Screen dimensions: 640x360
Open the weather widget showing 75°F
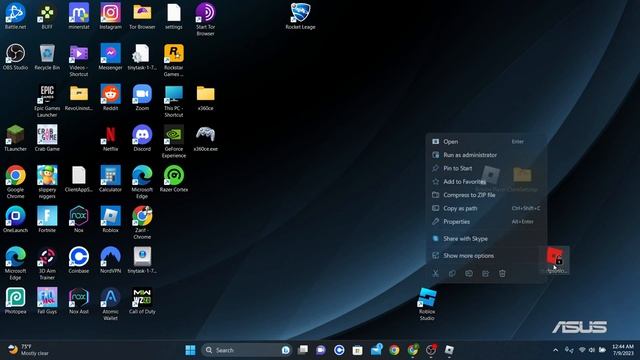point(29,350)
